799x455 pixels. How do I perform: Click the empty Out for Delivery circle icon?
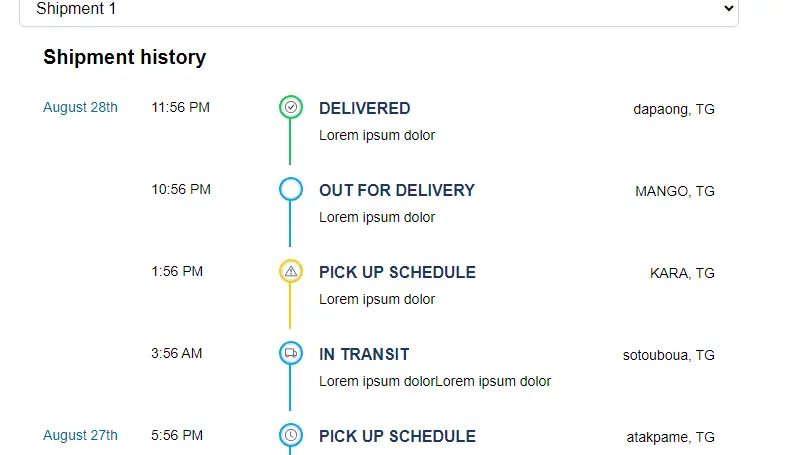point(291,189)
